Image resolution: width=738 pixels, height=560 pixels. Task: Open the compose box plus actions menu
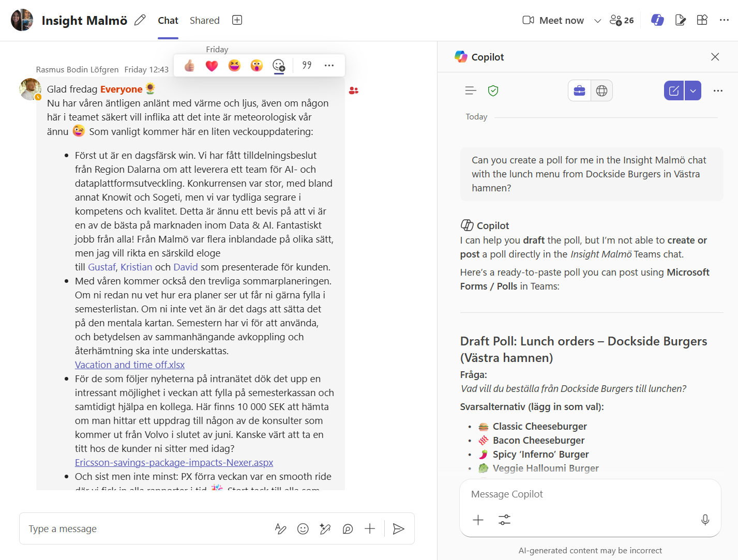(370, 528)
